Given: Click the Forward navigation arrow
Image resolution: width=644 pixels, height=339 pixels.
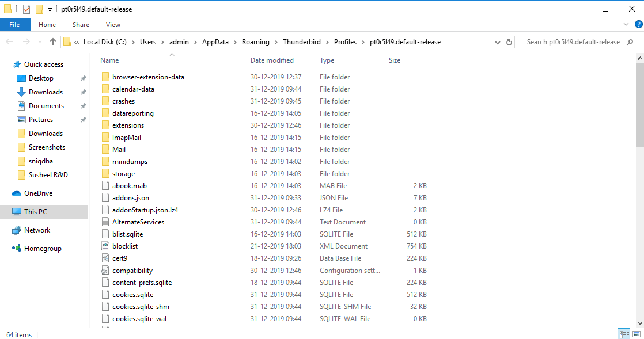Looking at the screenshot, I should click(26, 42).
